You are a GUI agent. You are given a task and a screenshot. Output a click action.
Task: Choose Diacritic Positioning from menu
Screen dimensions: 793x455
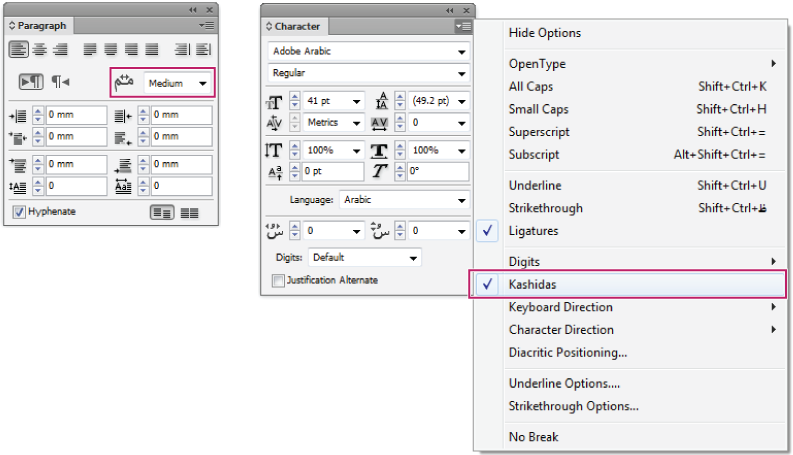[568, 352]
